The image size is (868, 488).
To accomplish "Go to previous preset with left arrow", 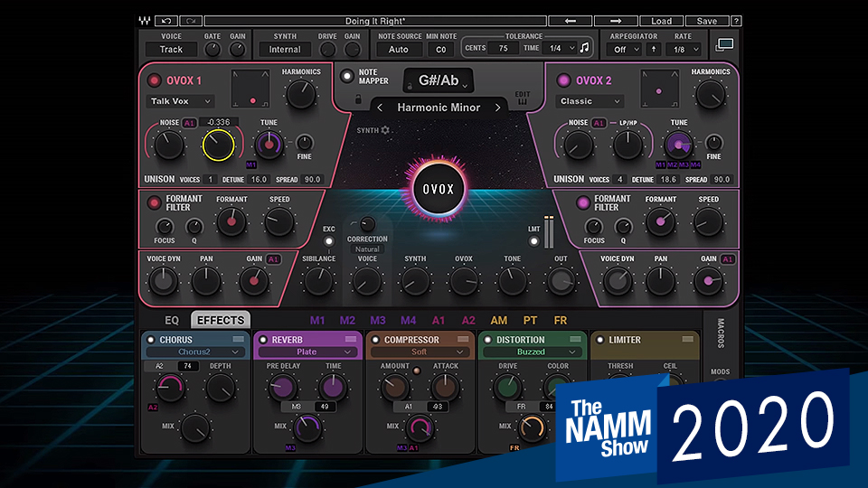I will [571, 21].
